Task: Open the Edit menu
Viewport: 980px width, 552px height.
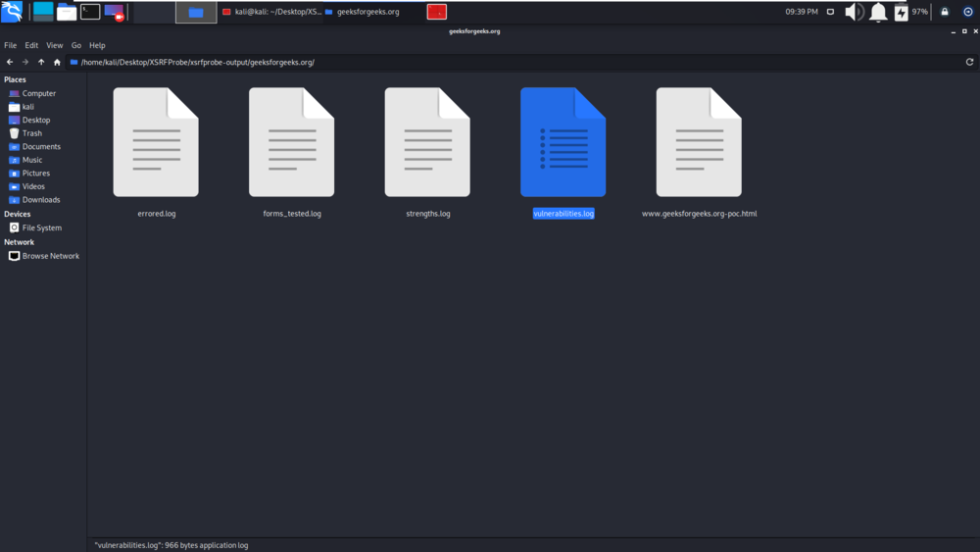Action: tap(31, 45)
